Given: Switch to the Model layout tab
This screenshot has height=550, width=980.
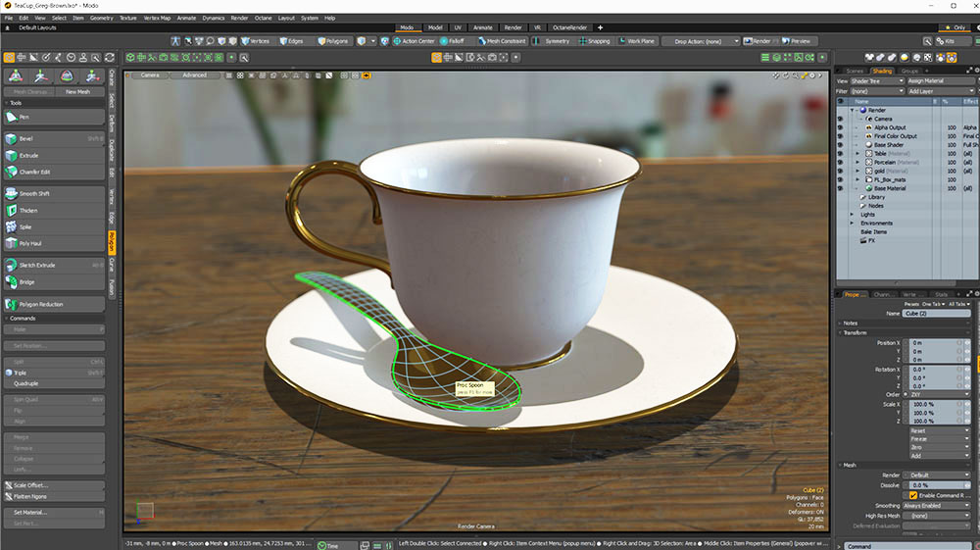Looking at the screenshot, I should point(435,27).
